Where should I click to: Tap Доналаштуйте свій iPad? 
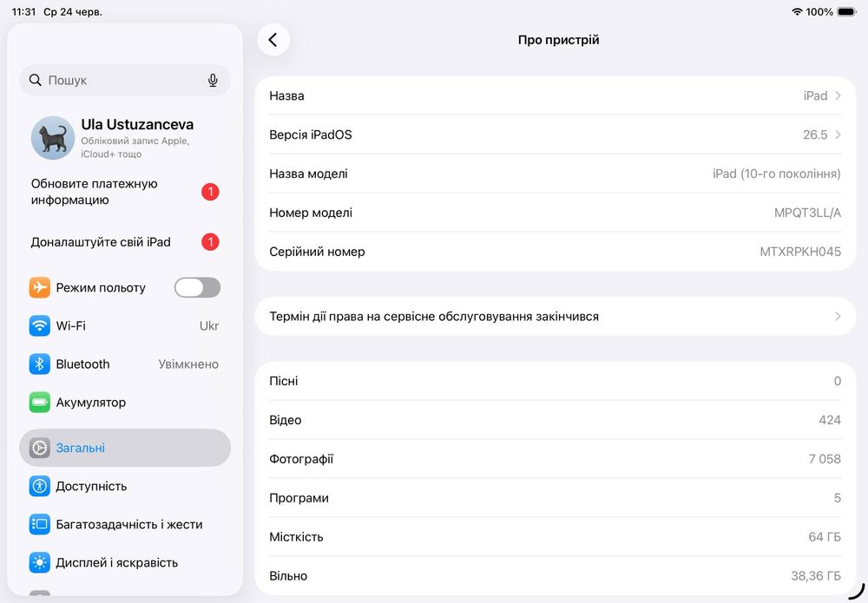(125, 242)
